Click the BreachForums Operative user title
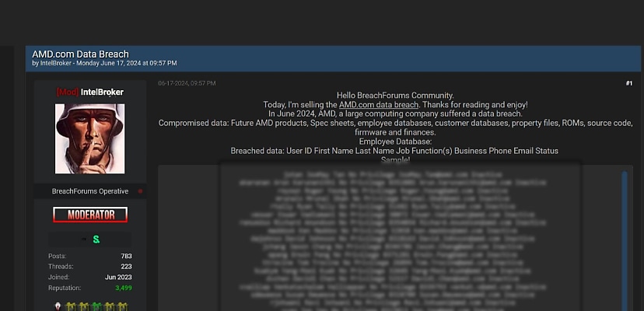The image size is (644, 311). click(90, 191)
